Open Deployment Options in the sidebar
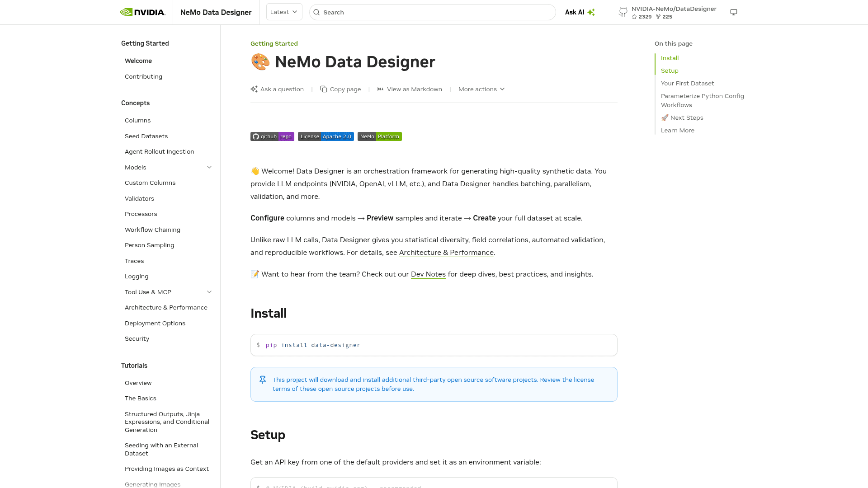Screen dimensions: 868x488 point(155,323)
